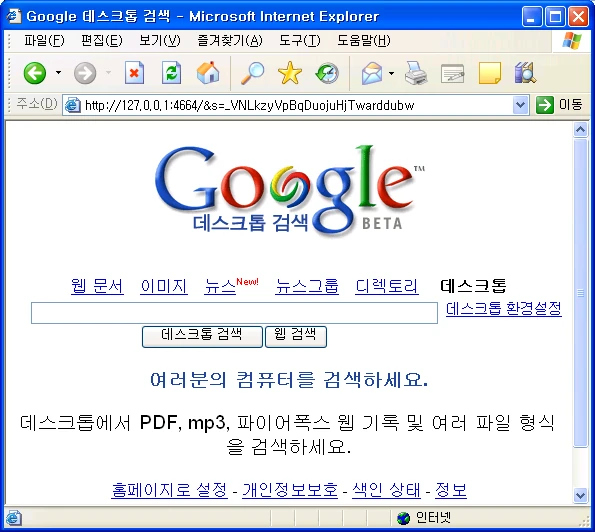Click the Mail envelope icon
Viewport: 595px width, 532px height.
point(372,73)
